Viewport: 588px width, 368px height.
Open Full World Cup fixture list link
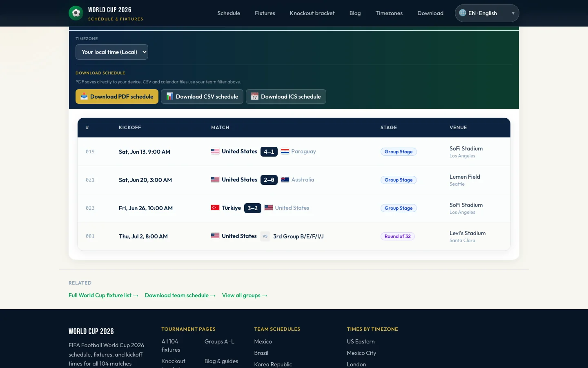[x=103, y=295]
